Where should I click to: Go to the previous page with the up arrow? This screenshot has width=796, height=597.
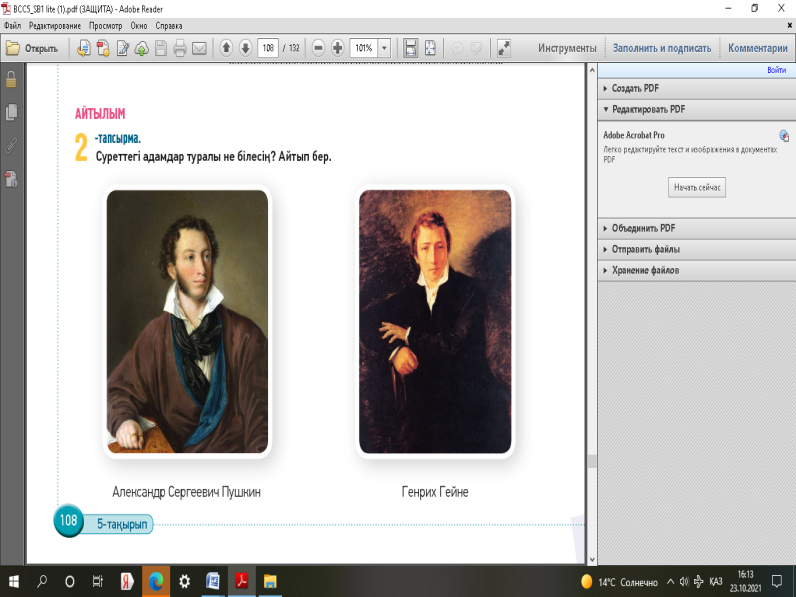coord(226,47)
